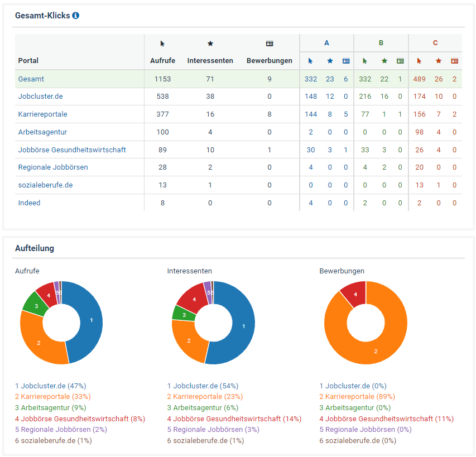Click the red envelope icon in column C header
Screen dimensions: 476x457
pyautogui.click(x=454, y=61)
